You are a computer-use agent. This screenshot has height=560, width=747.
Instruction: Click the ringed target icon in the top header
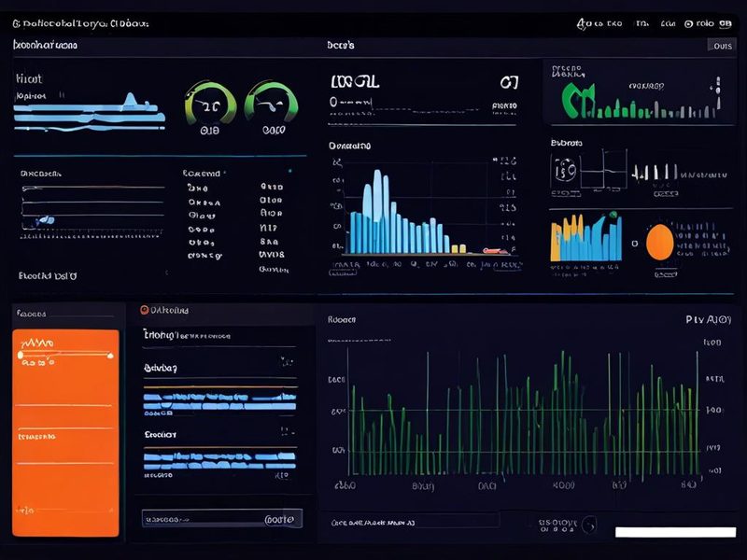(x=688, y=24)
